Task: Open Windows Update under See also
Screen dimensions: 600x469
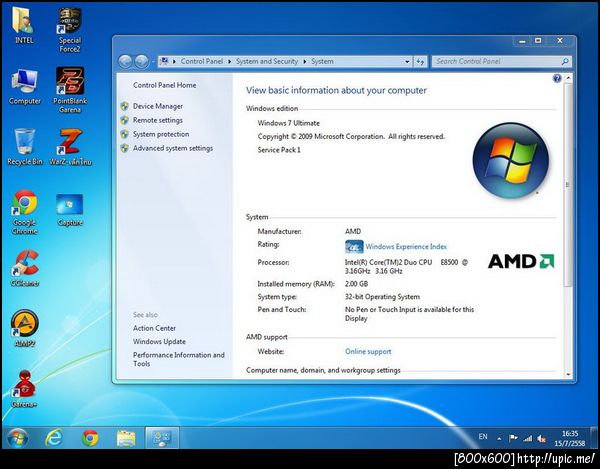Action: [159, 342]
